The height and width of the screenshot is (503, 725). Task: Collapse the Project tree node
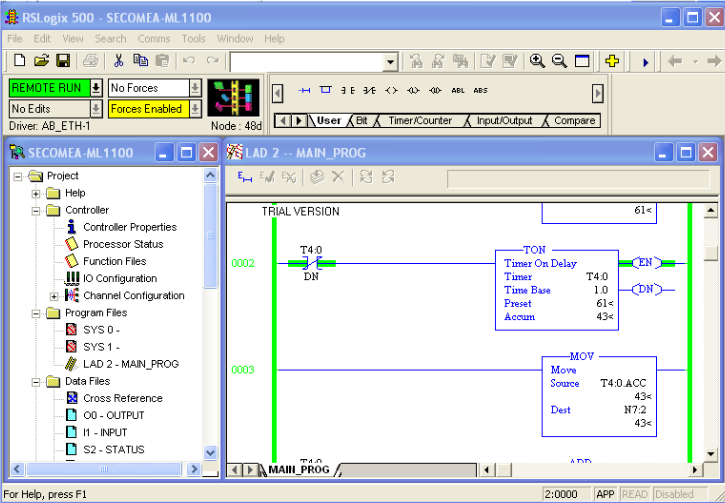(18, 176)
